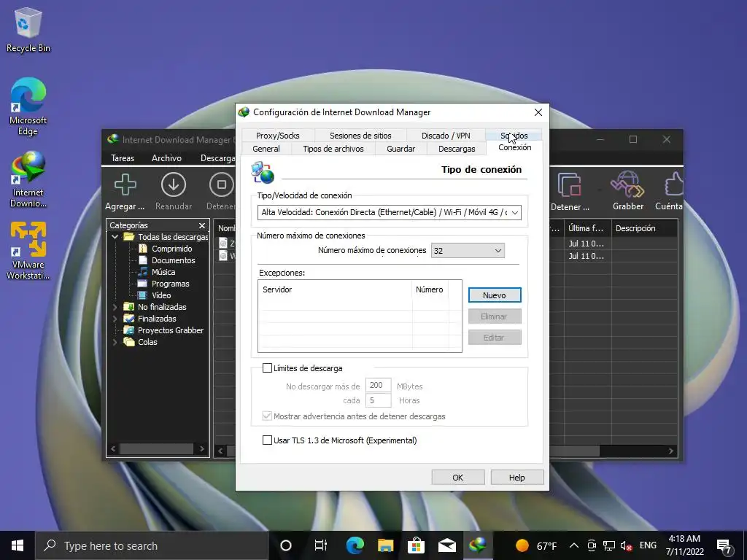Click the Reanudar resume download icon

point(174,184)
